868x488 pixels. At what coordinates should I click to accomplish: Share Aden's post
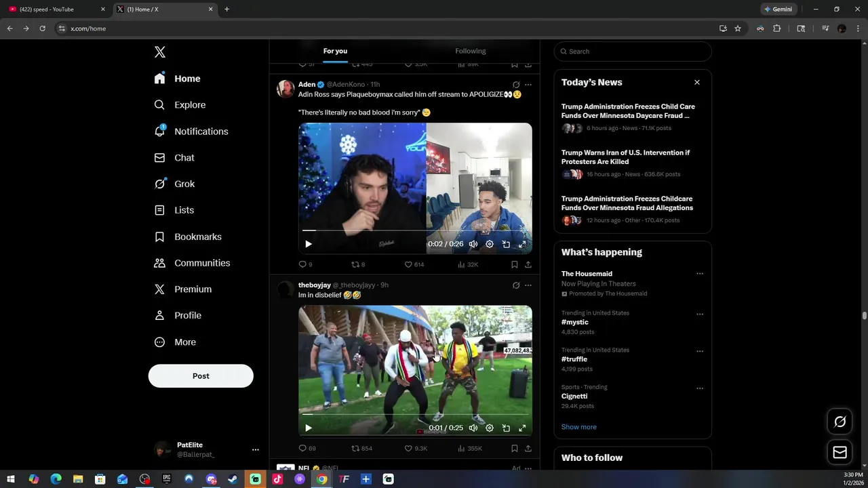pyautogui.click(x=528, y=264)
